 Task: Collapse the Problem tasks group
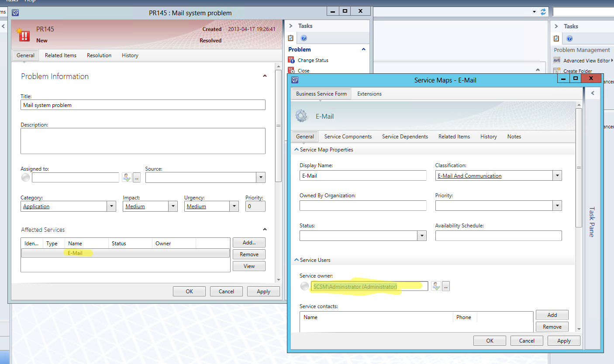click(x=363, y=49)
